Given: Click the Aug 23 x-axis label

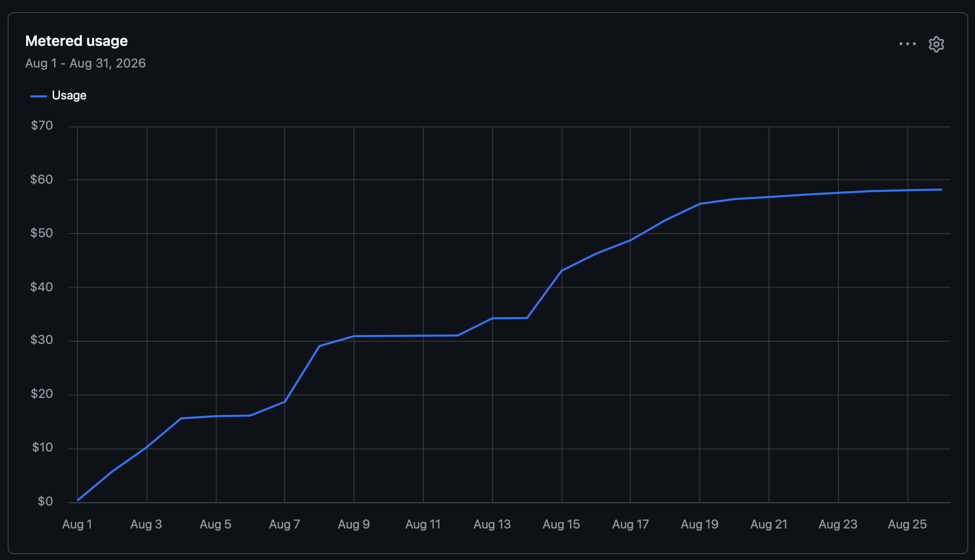Looking at the screenshot, I should coord(838,524).
